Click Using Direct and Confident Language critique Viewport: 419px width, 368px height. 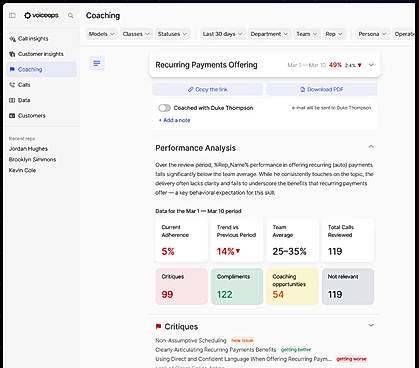244,359
